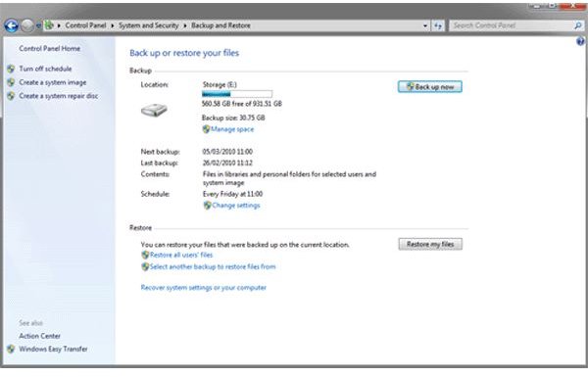The width and height of the screenshot is (588, 377).
Task: Click the Back up now button
Action: [x=430, y=86]
